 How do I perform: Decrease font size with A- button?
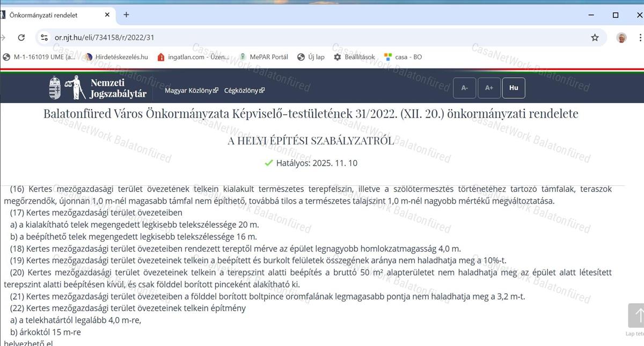[x=465, y=88]
